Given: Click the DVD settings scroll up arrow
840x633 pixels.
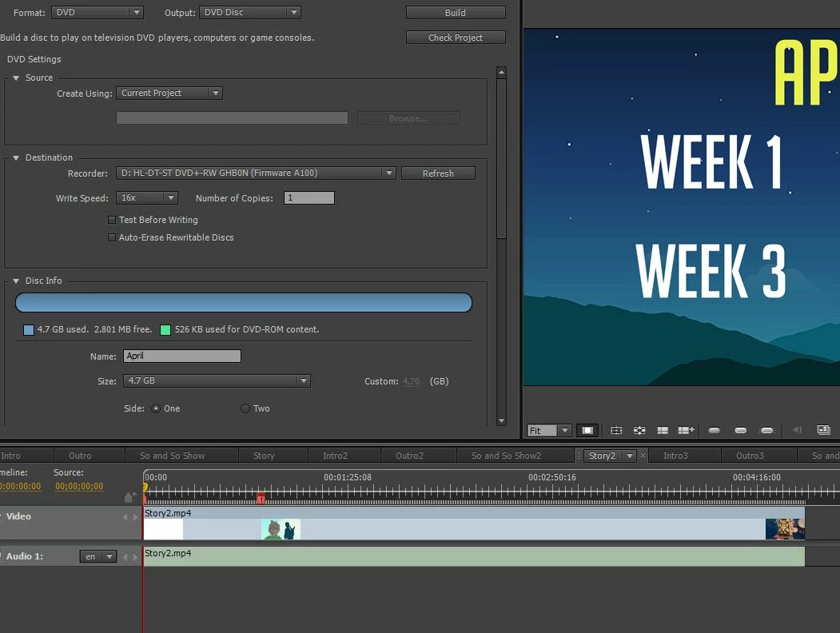Looking at the screenshot, I should [x=501, y=72].
